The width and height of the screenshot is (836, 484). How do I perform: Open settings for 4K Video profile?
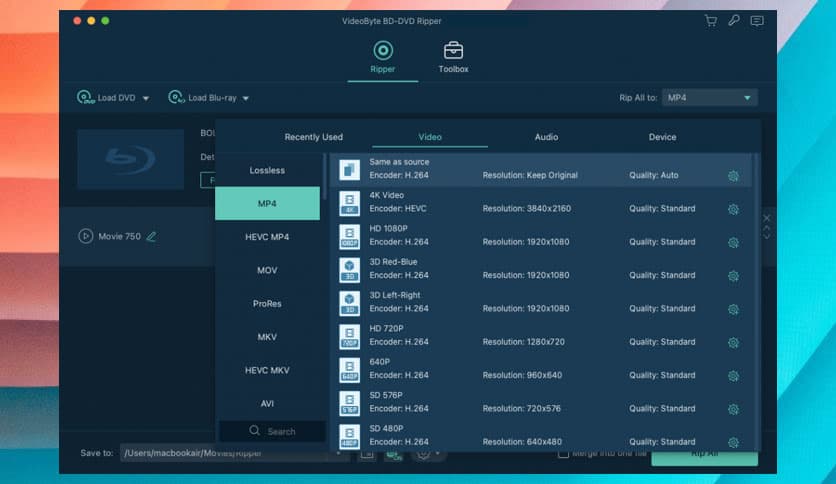[x=734, y=209]
